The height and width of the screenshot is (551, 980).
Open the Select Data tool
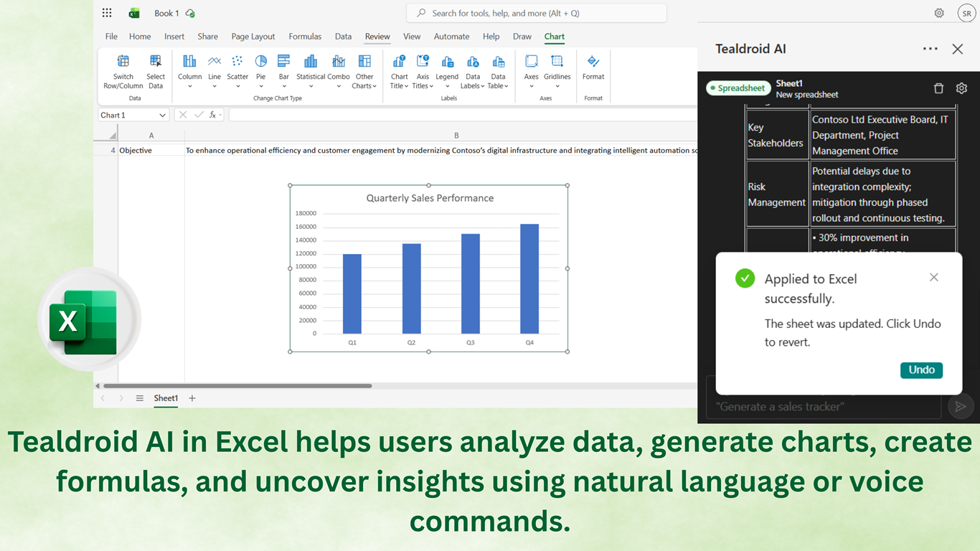[x=156, y=72]
